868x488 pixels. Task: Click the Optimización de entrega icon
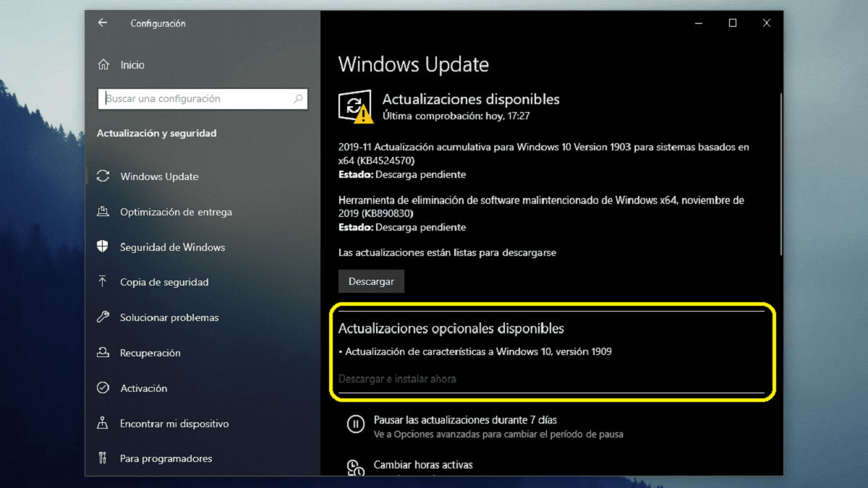coord(103,212)
